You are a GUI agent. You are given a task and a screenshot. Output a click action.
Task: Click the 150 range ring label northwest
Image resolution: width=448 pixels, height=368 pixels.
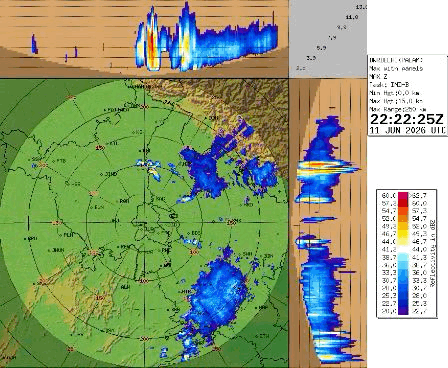(x=100, y=147)
